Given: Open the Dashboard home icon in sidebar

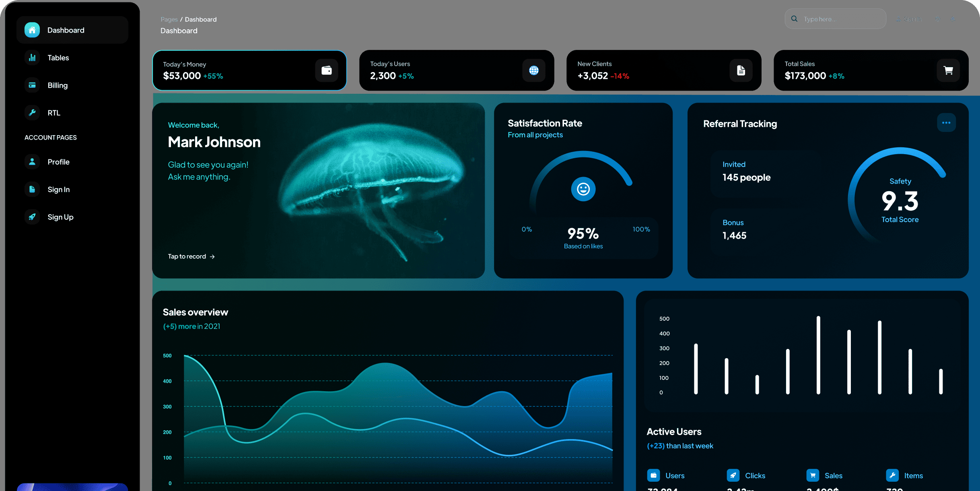Looking at the screenshot, I should pos(32,30).
